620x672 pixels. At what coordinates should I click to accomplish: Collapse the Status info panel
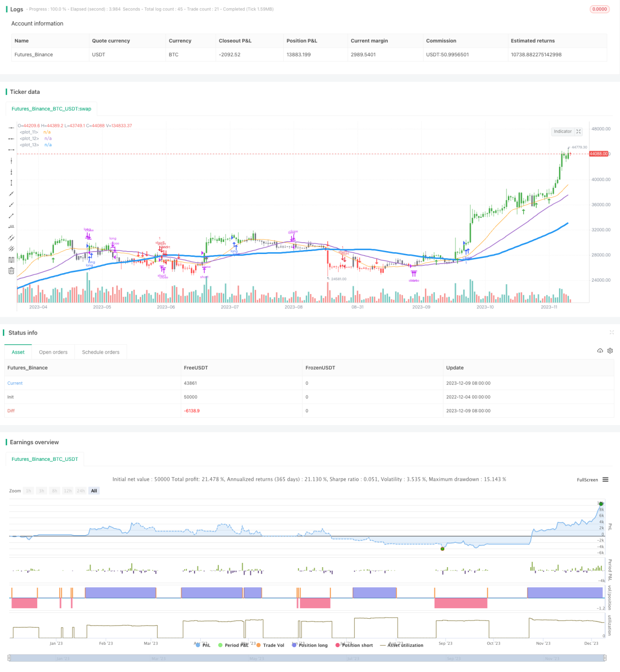[x=611, y=332]
